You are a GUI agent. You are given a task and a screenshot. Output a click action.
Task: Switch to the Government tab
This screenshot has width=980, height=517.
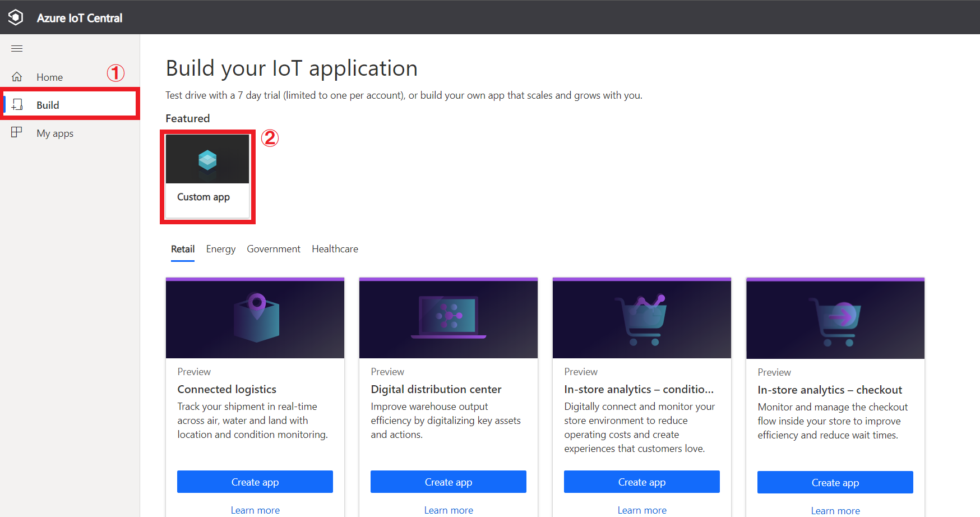(274, 249)
